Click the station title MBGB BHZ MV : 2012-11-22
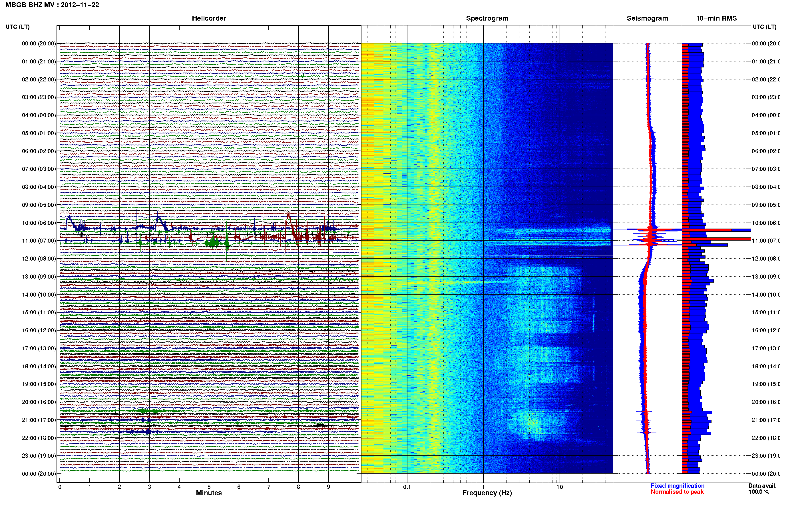This screenshot has width=812, height=508. pos(52,5)
